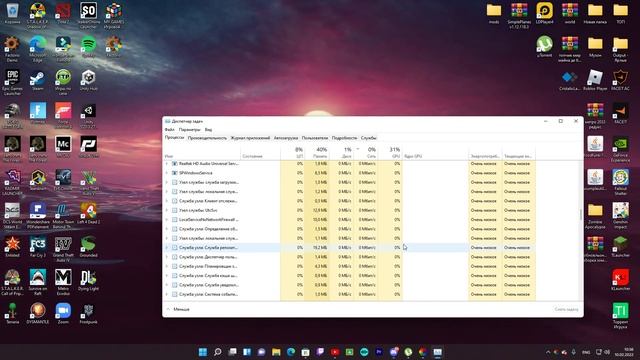Viewport: 640px width, 360px height.
Task: Select the GeForce Experience icon
Action: 620,149
